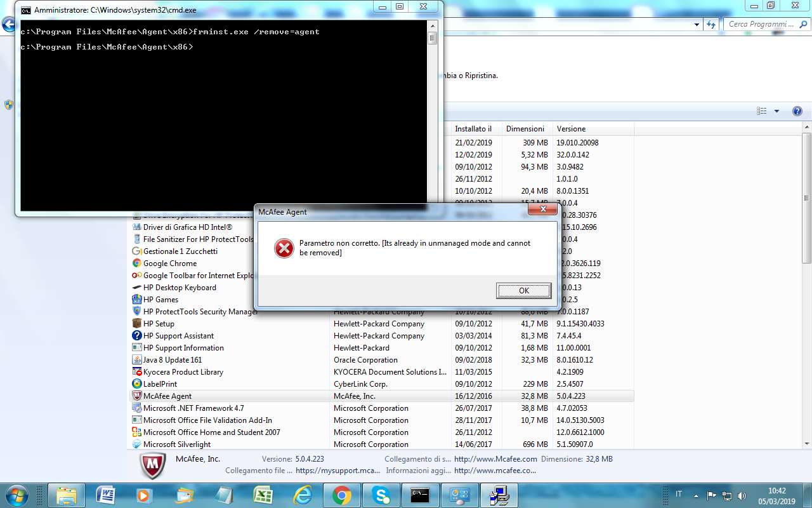Open the help icon in Programs toolbar
Viewport: 812px width, 508px height.
[797, 111]
